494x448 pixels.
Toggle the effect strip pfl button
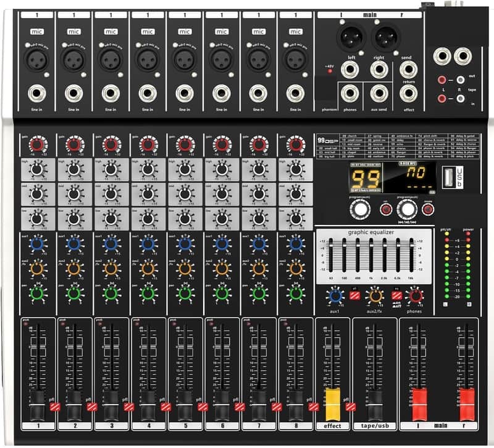[350, 407]
